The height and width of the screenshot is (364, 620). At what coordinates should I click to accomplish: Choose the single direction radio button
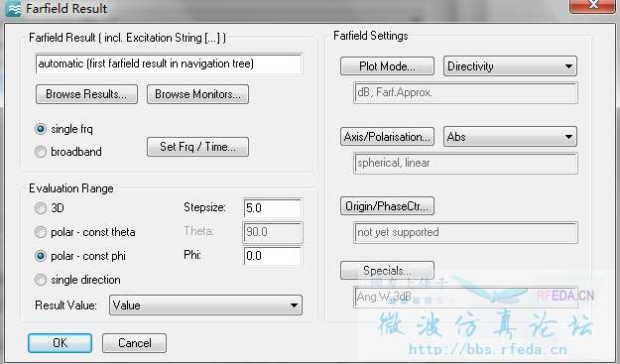click(x=41, y=280)
